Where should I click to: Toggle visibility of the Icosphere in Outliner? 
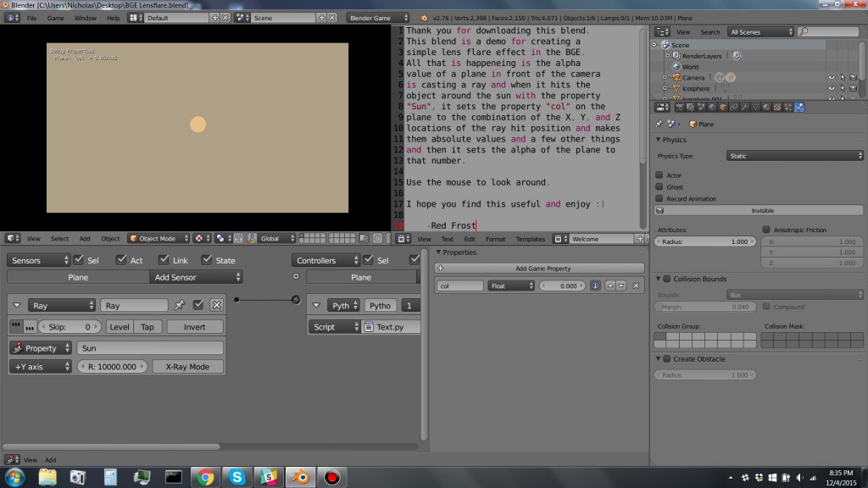(x=832, y=88)
